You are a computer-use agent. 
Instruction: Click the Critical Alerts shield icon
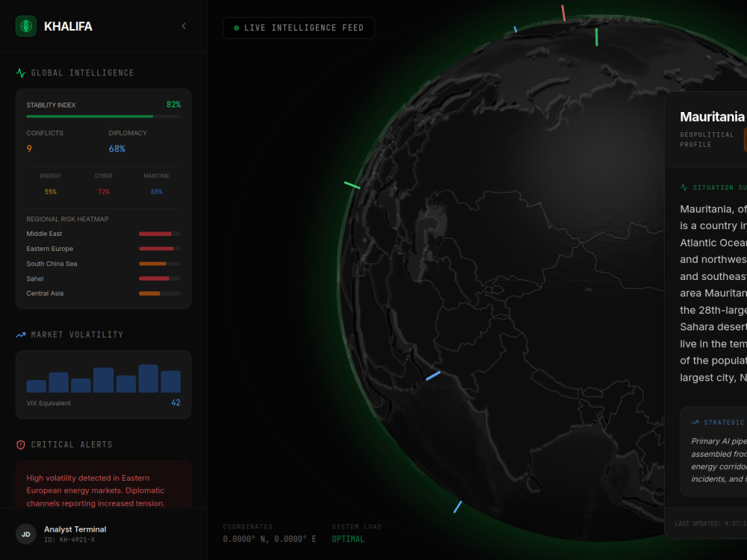[20, 445]
